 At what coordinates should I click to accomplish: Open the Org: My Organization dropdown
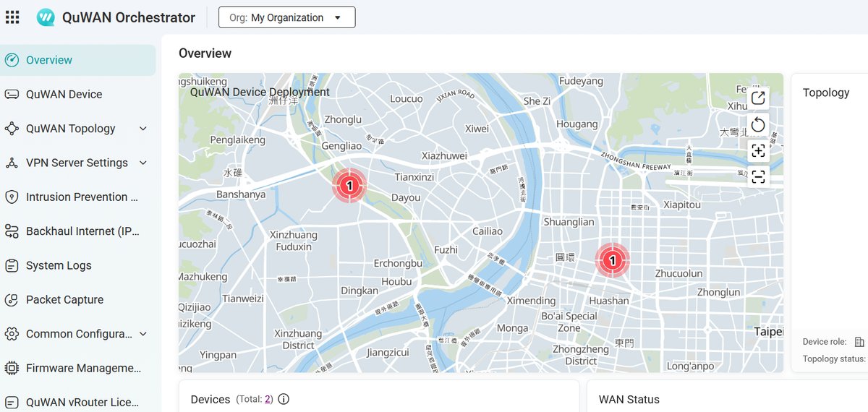pyautogui.click(x=286, y=17)
